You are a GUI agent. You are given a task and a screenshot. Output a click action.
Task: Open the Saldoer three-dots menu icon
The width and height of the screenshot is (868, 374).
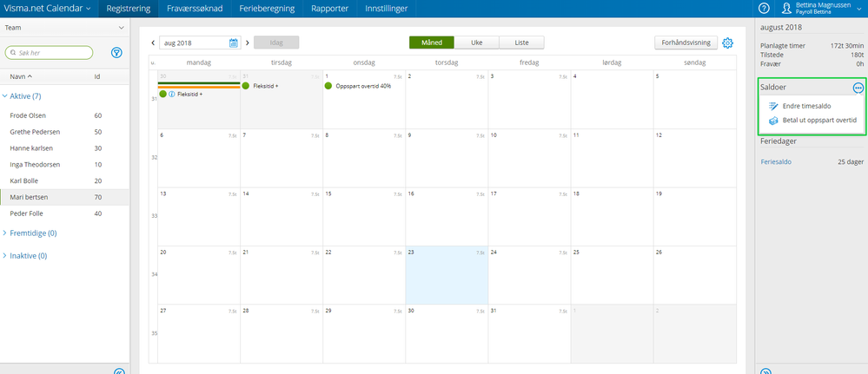click(858, 88)
